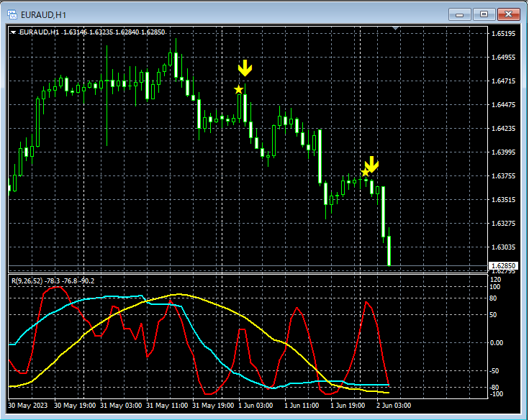Click the chart title dropdown triangle beside EURAUD,H1
This screenshot has width=529, height=420.
(13, 32)
